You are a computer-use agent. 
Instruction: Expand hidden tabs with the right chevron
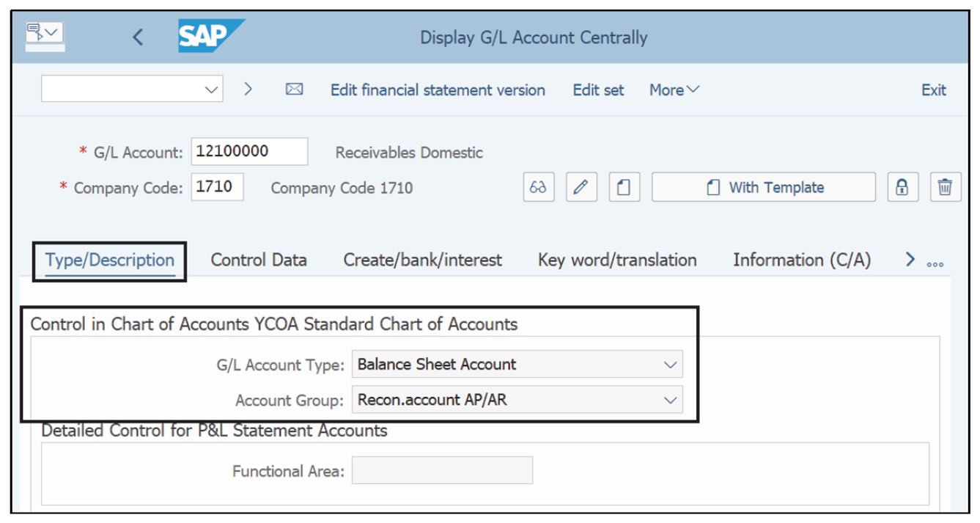[x=910, y=259]
